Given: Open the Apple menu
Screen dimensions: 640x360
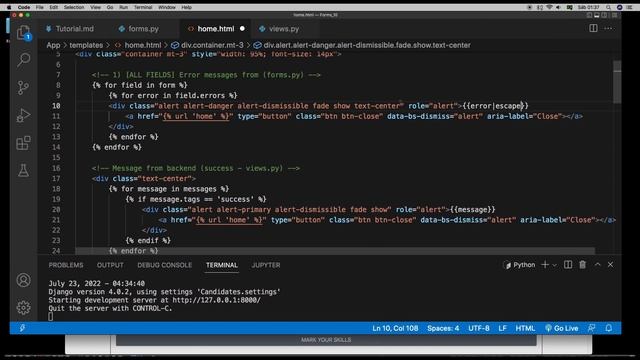Looking at the screenshot, I should click(9, 7).
